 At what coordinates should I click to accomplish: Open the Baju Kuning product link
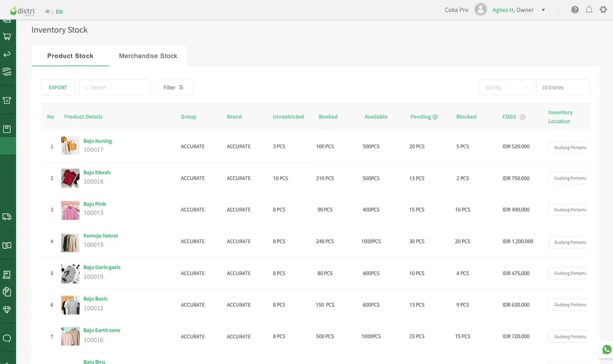98,141
